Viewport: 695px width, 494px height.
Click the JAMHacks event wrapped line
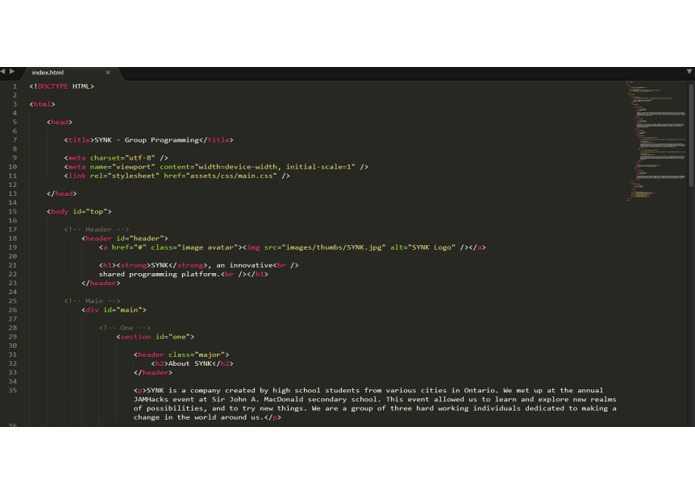point(375,399)
